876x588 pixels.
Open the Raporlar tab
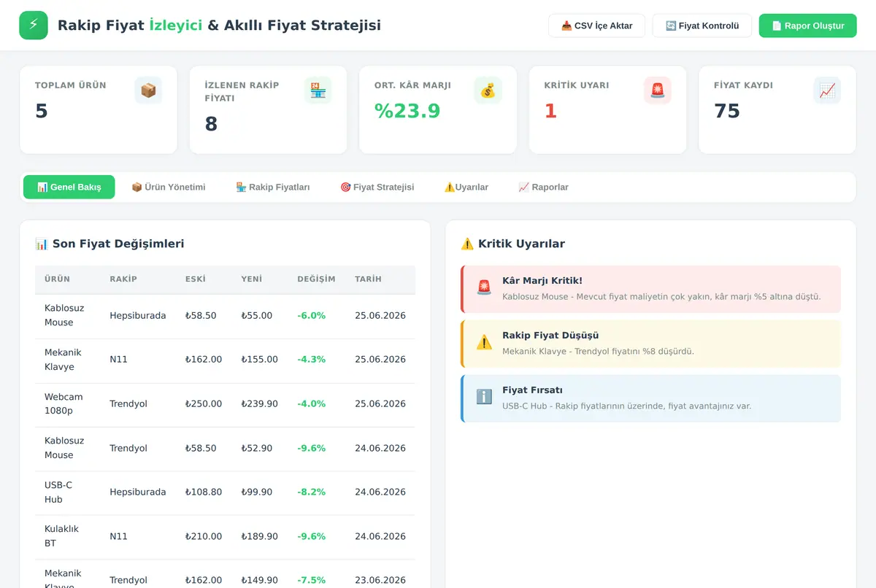(543, 187)
